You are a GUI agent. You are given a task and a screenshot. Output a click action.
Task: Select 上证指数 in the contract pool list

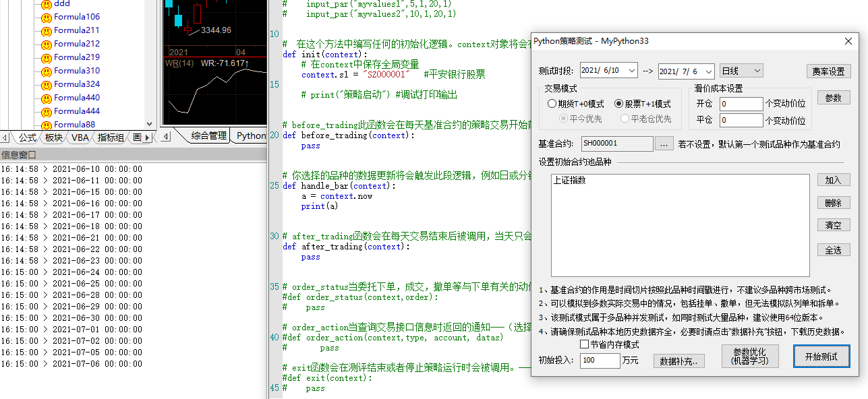570,181
